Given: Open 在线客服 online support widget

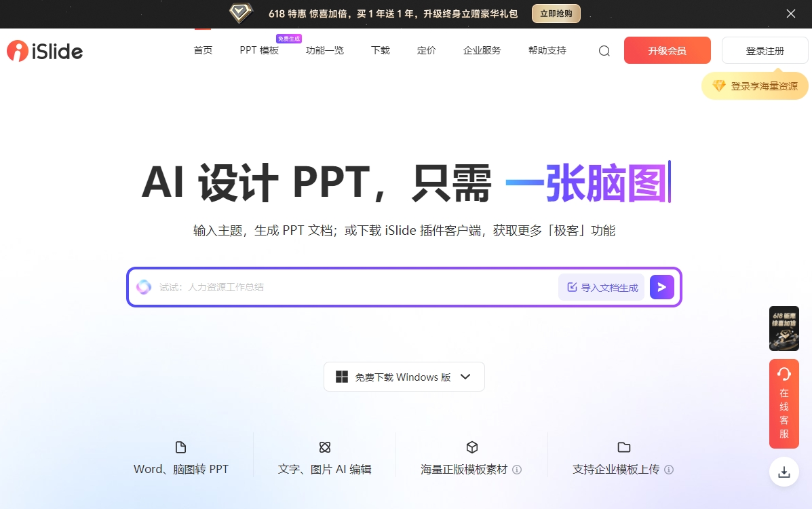Looking at the screenshot, I should tap(784, 404).
